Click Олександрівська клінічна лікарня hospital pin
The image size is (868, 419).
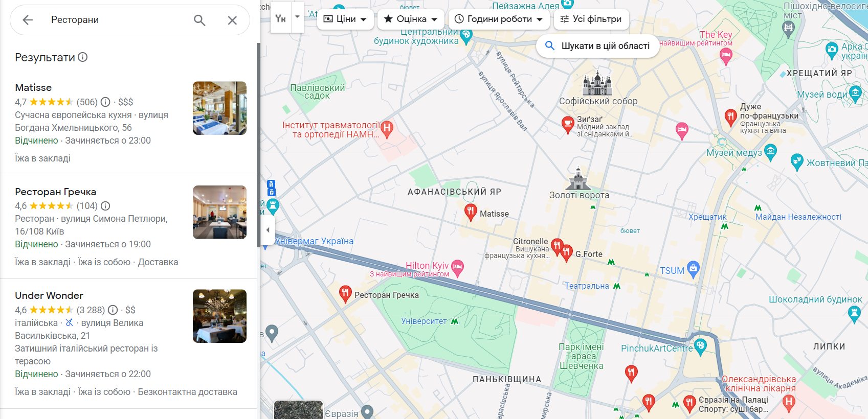pos(789,403)
